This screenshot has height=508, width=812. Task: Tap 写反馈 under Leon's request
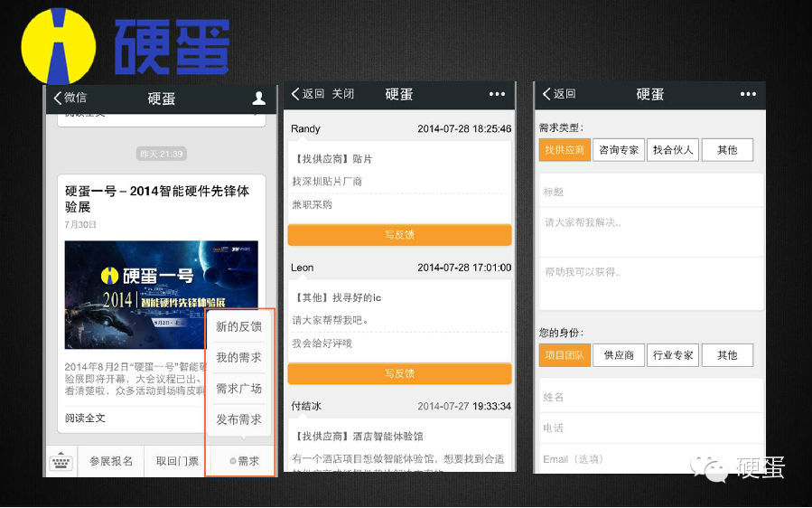click(399, 373)
